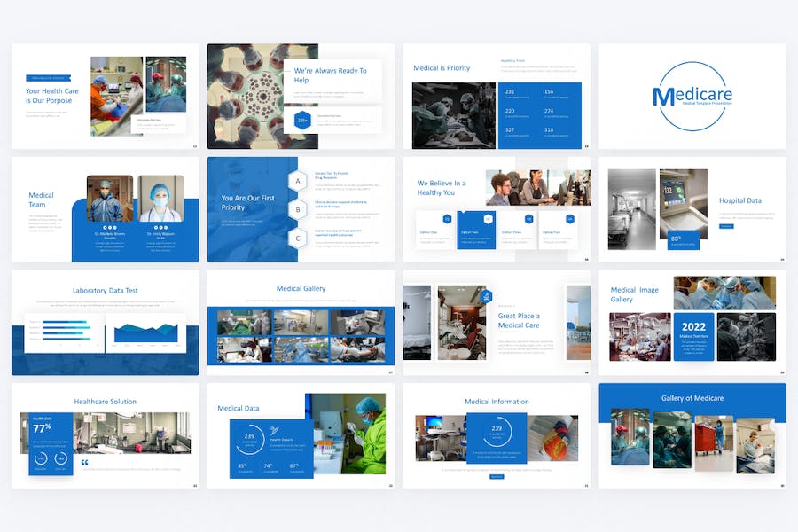798x532 pixels.
Task: Click the red cart photo in Gallery of Medicare
Action: (x=714, y=442)
